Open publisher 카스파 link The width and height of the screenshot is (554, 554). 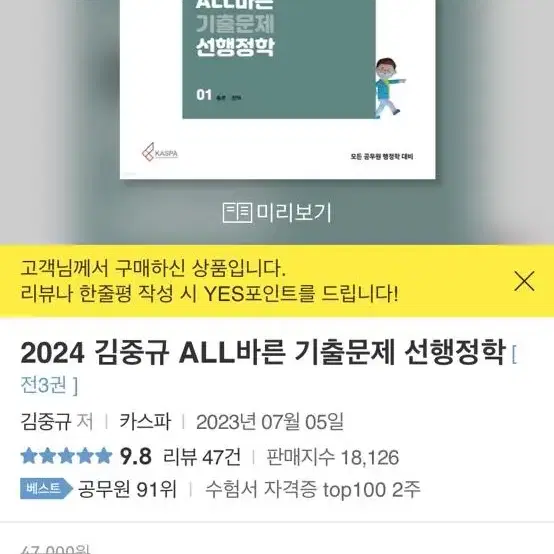(145, 422)
